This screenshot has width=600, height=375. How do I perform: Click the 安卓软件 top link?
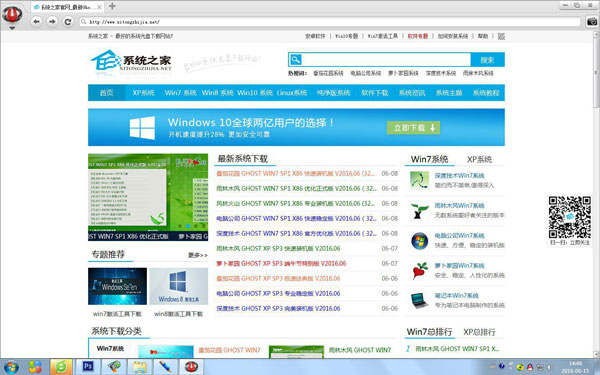[315, 36]
